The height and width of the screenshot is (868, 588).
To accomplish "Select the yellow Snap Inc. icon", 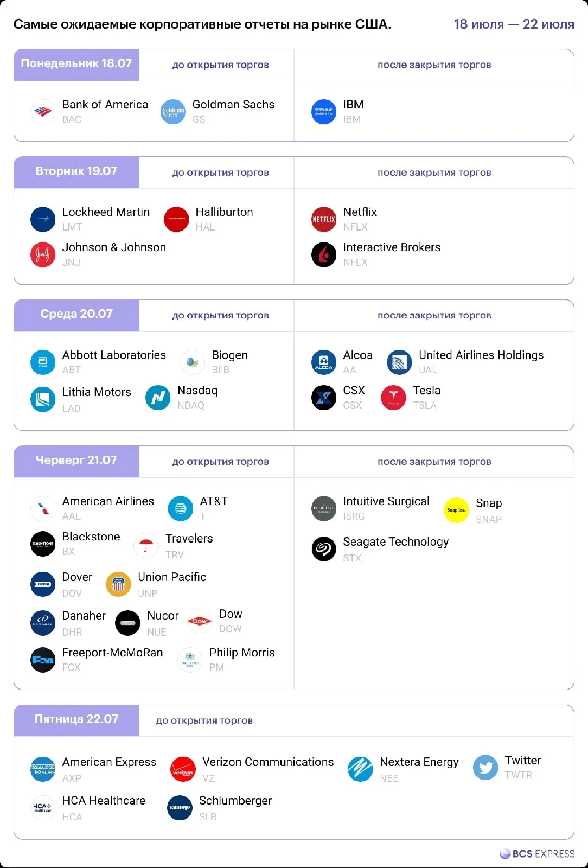I will (x=456, y=510).
